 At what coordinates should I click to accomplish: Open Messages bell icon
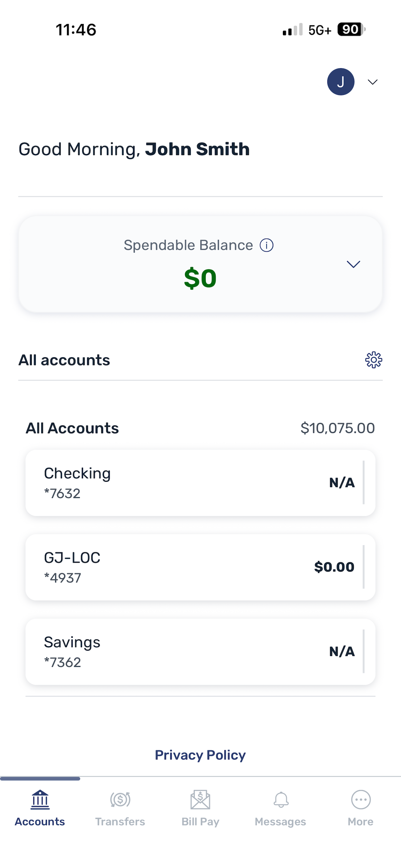(281, 800)
